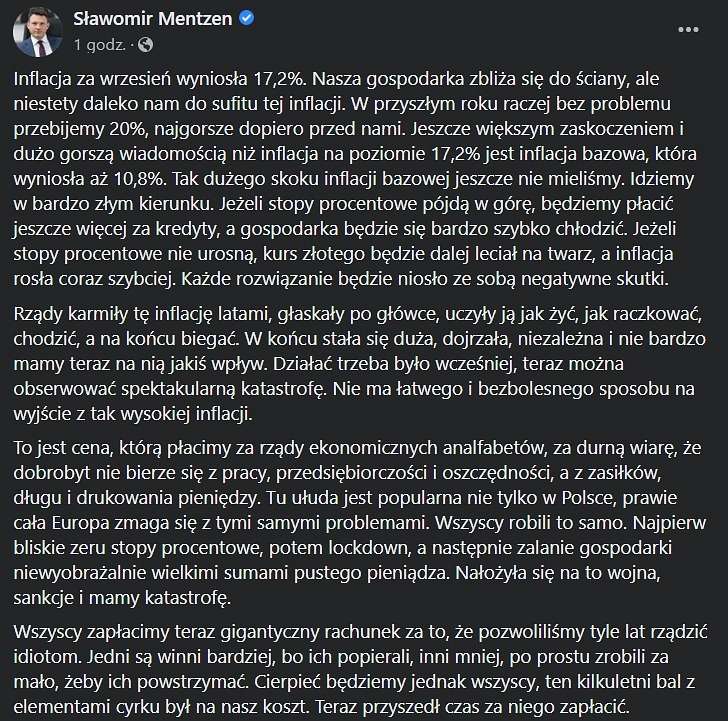Click the blue verified badge icon
The height and width of the screenshot is (721, 728).
247,18
